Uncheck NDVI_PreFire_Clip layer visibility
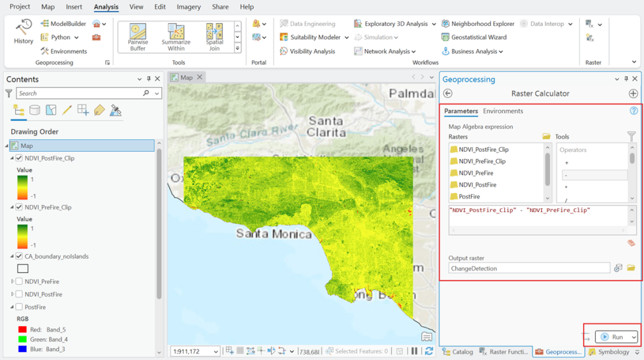Screen dimensions: 644x360 click(19, 207)
